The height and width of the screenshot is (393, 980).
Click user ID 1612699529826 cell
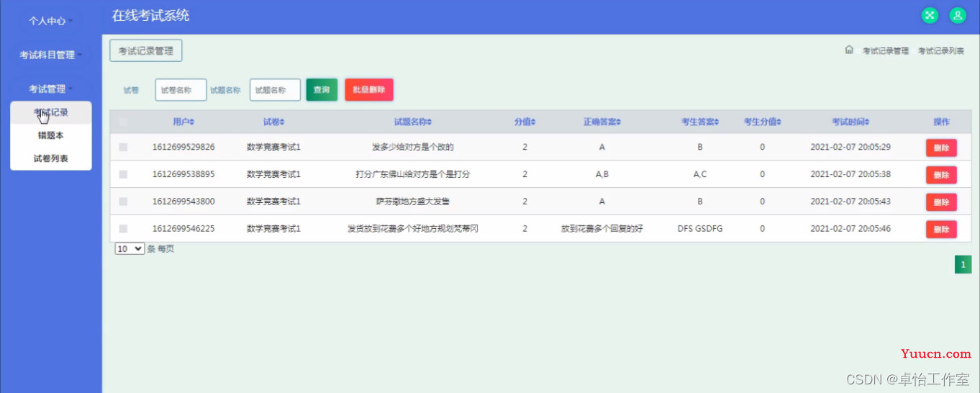pos(183,147)
